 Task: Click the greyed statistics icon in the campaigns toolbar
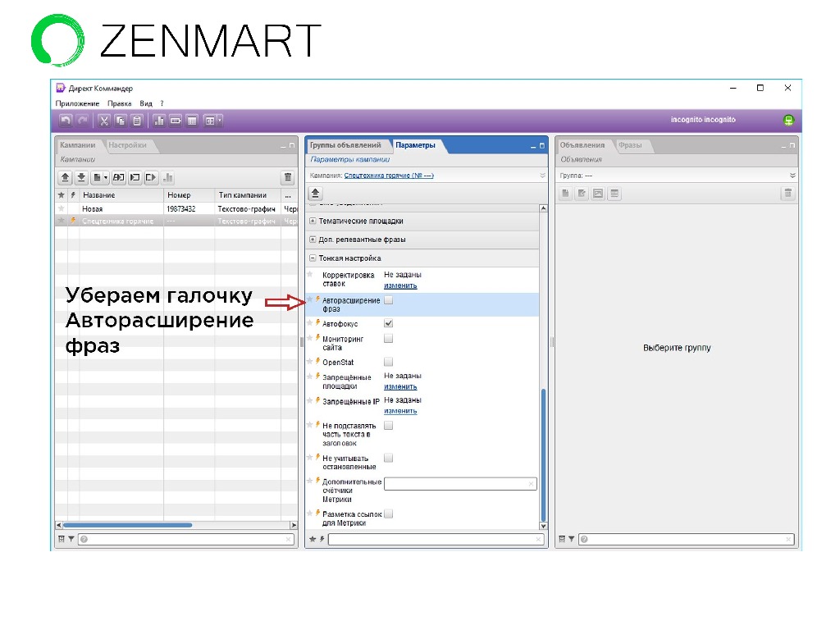(x=167, y=177)
